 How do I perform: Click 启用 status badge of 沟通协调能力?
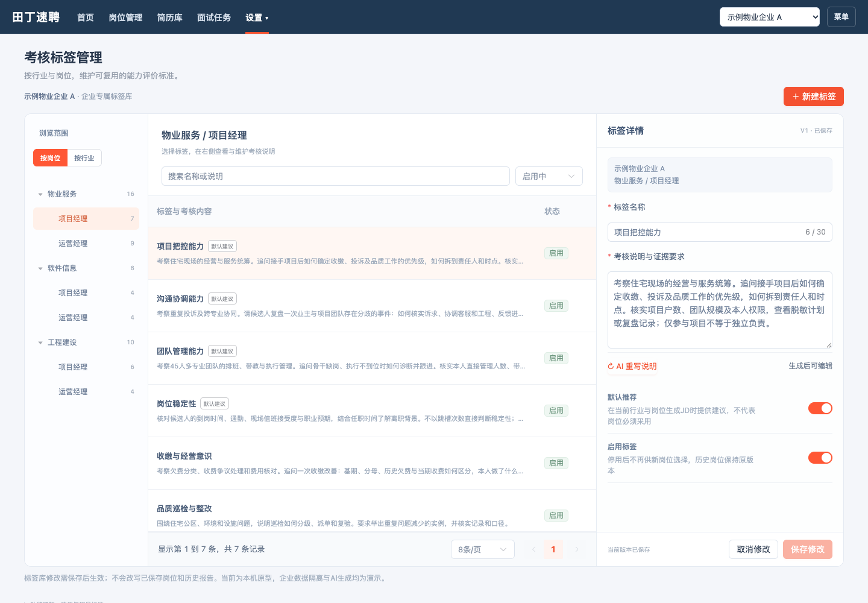point(556,306)
